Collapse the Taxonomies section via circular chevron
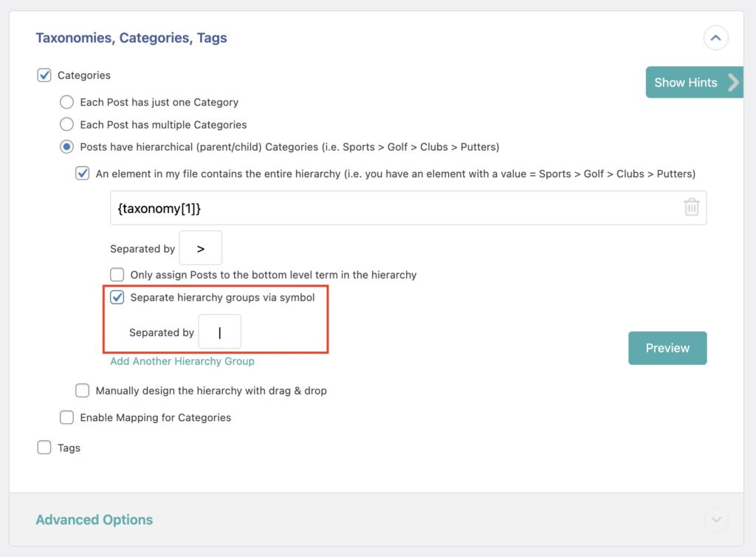This screenshot has width=756, height=557. [x=715, y=38]
